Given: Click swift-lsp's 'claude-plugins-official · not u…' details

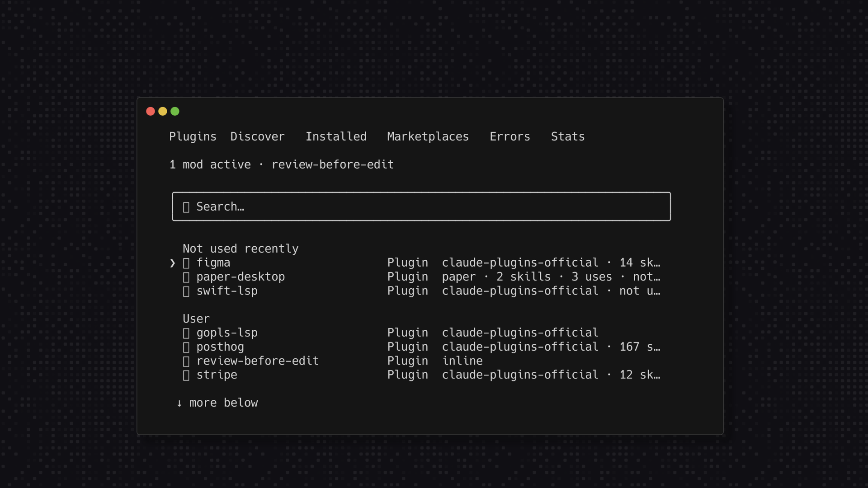Looking at the screenshot, I should [551, 291].
